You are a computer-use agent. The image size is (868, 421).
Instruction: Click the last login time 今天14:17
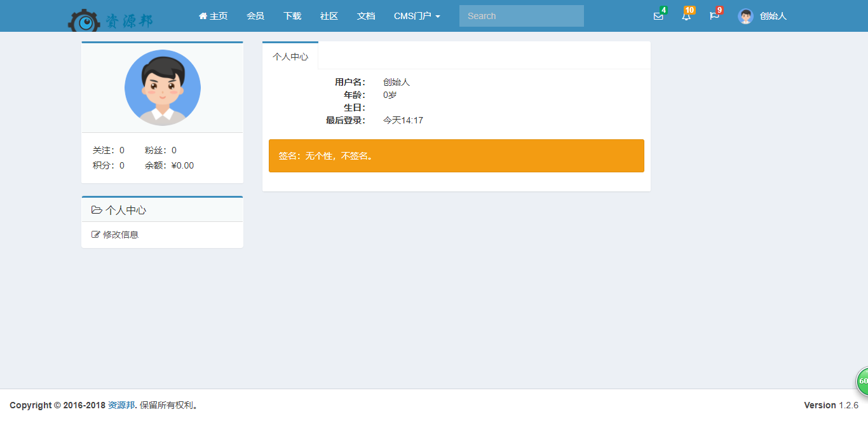point(403,120)
